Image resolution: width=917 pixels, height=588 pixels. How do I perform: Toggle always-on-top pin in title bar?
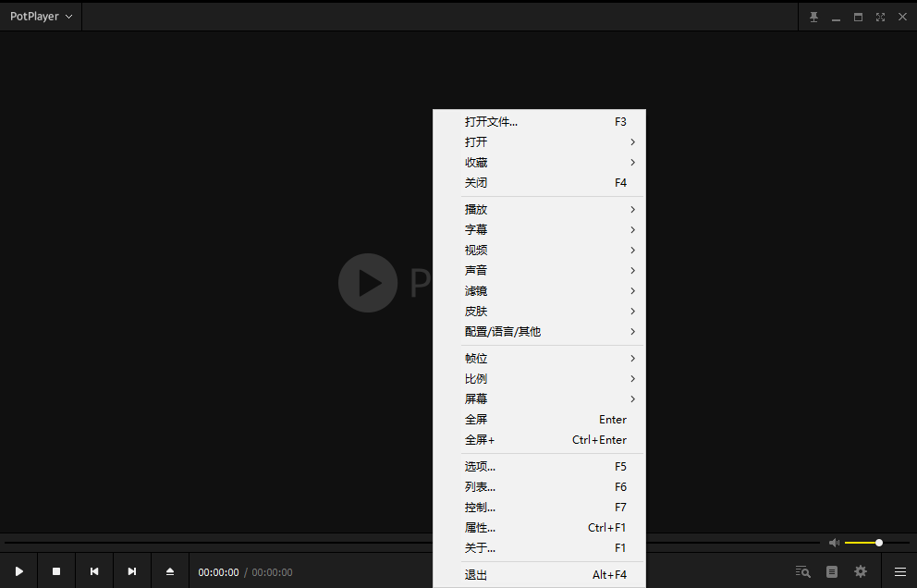(813, 16)
